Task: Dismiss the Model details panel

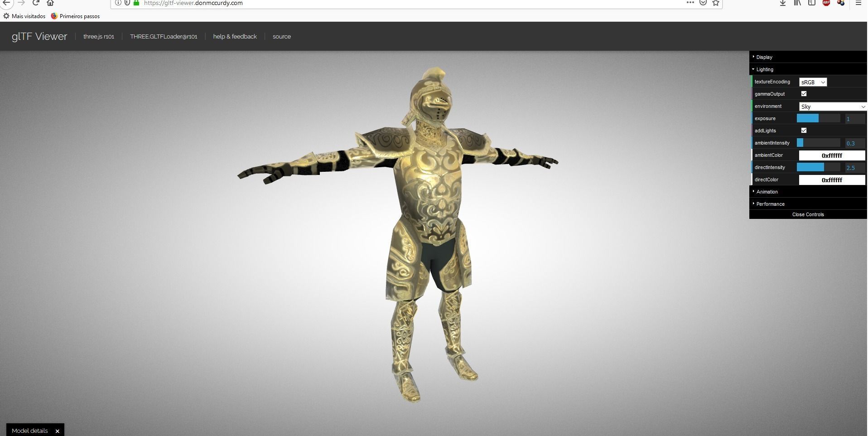Action: pyautogui.click(x=57, y=431)
